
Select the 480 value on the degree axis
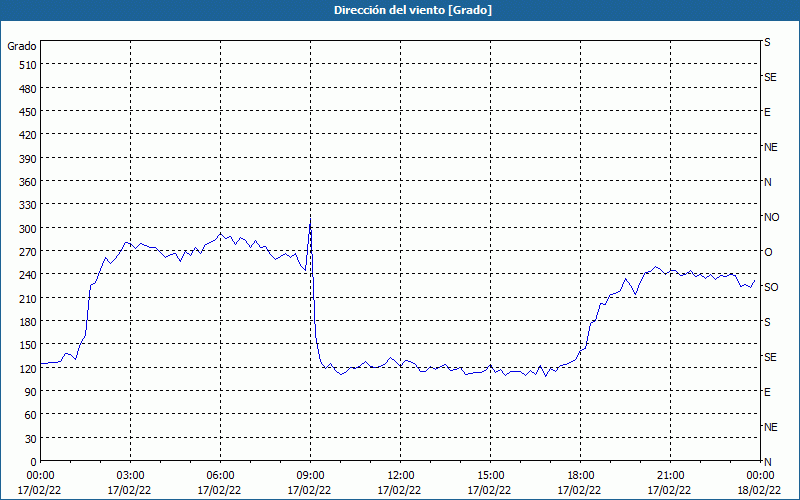coord(28,89)
